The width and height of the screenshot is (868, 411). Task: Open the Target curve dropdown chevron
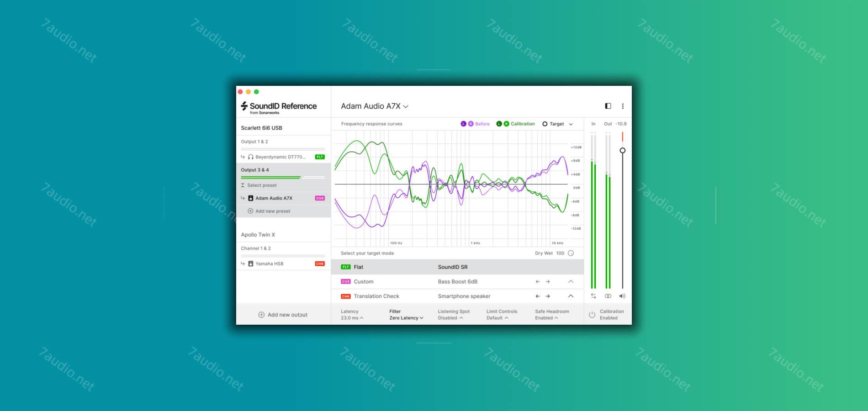click(571, 124)
